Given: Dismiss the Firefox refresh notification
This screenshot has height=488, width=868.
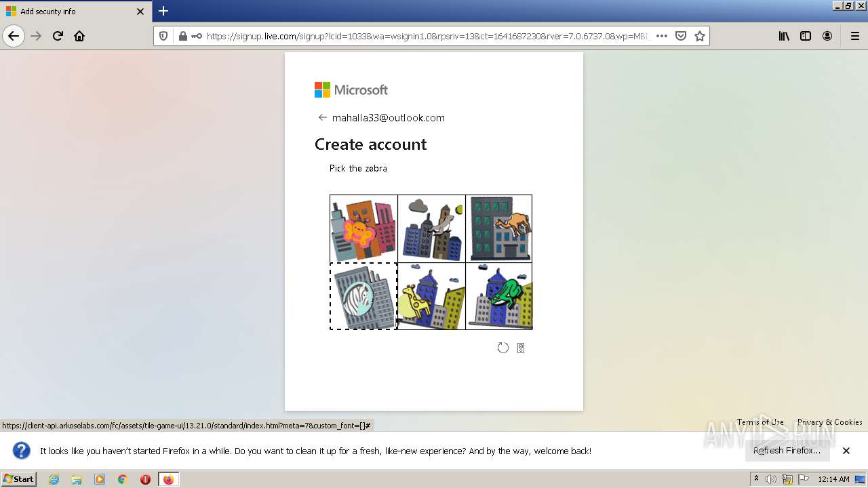Looking at the screenshot, I should pyautogui.click(x=846, y=451).
